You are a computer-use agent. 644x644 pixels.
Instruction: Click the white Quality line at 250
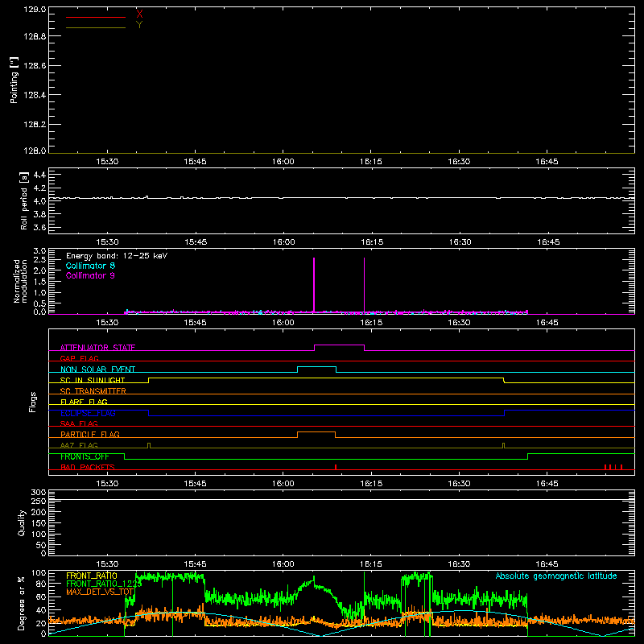click(341, 500)
